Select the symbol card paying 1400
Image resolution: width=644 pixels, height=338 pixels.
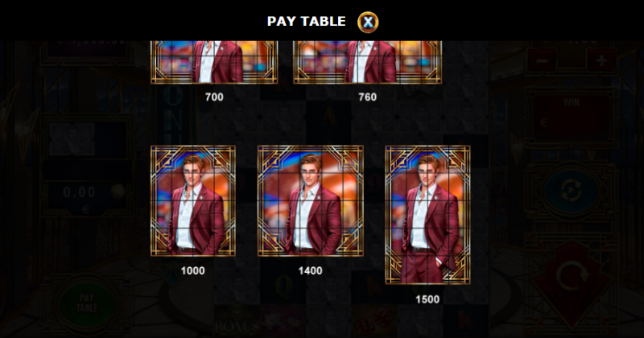click(x=311, y=201)
